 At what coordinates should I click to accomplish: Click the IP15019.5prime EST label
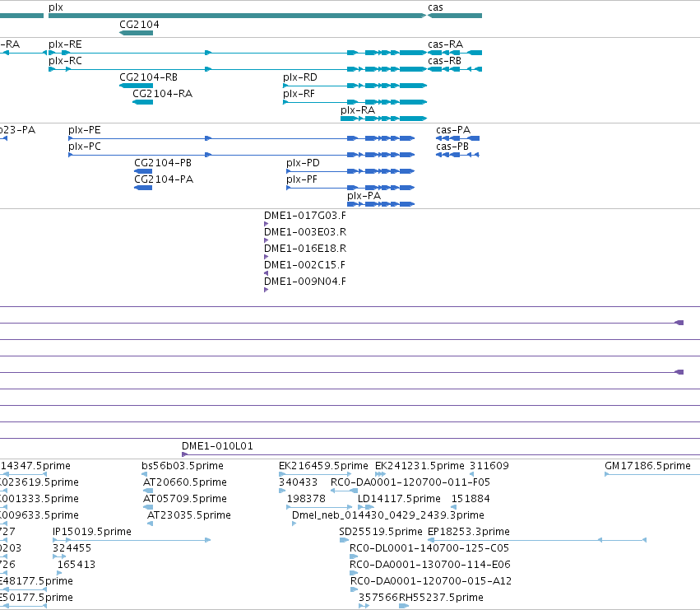92,532
